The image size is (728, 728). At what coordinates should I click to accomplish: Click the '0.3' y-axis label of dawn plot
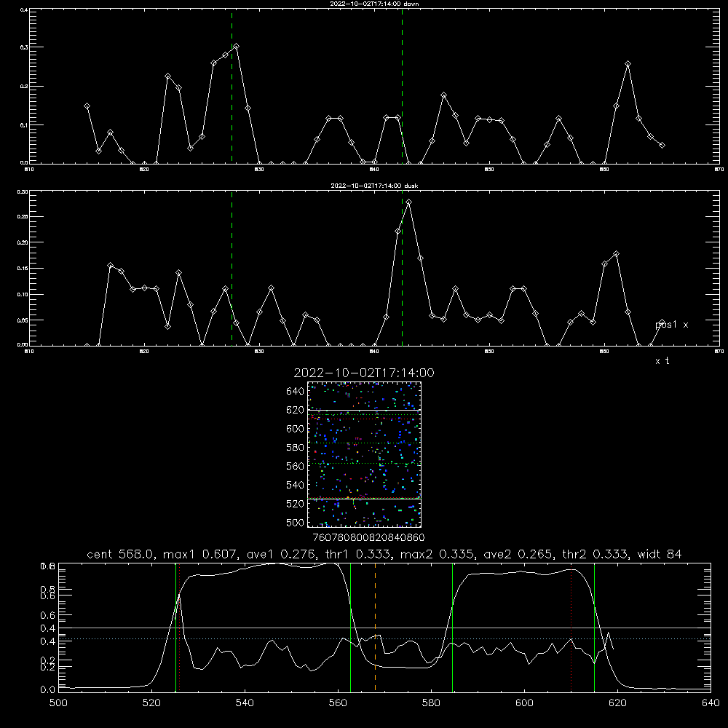[23, 47]
